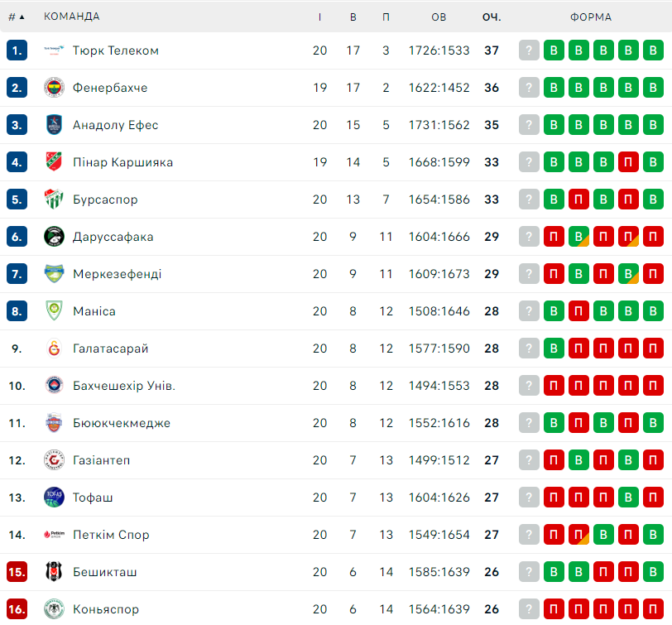
Task: Click the Бурсаспор team logo
Action: click(54, 199)
